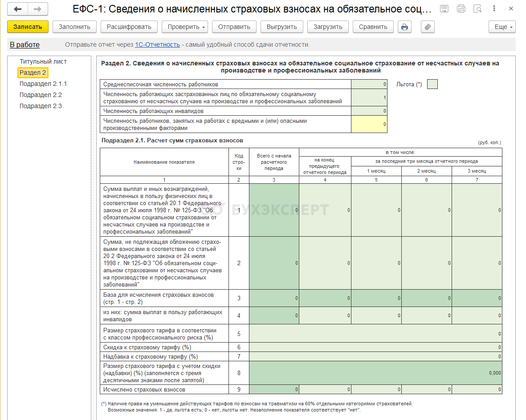Open the preview magnifier icon in header

(477, 9)
